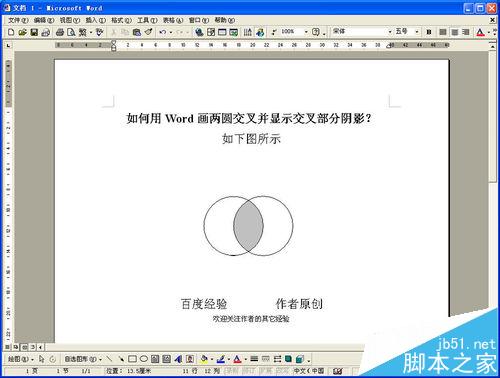This screenshot has height=378, width=500.
Task: Click the 3-D Style icon
Action: pos(300,359)
